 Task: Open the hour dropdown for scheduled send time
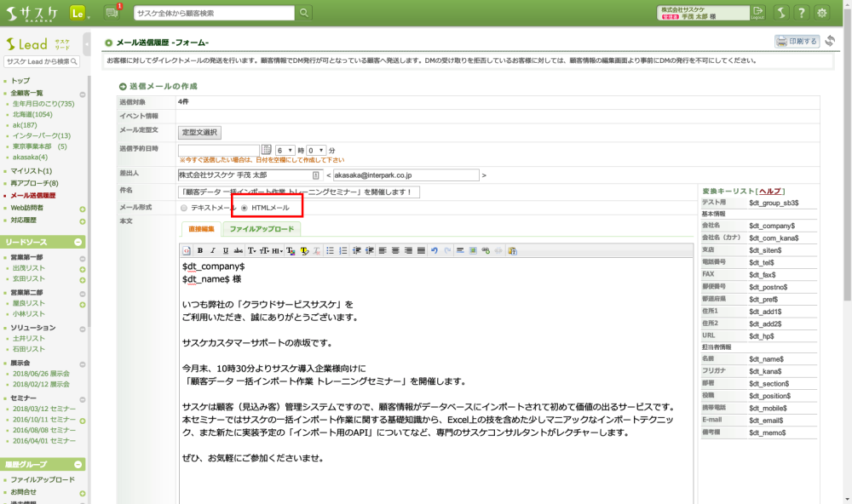pos(285,150)
